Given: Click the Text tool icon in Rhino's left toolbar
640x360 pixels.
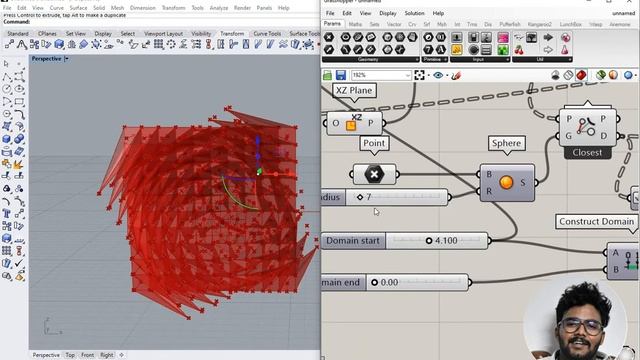Looking at the screenshot, I should (7, 213).
